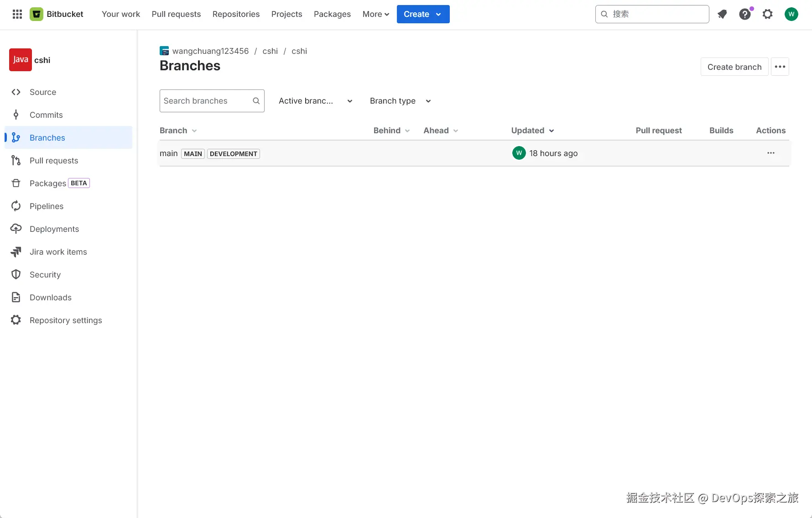Open the Branch type filter dropdown
This screenshot has height=518, width=812.
pyautogui.click(x=401, y=101)
